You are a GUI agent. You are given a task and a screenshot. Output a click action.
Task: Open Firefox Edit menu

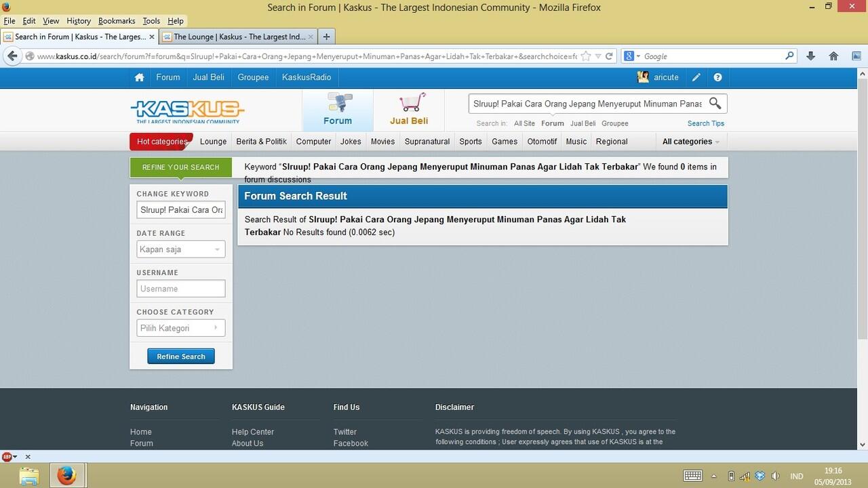28,21
